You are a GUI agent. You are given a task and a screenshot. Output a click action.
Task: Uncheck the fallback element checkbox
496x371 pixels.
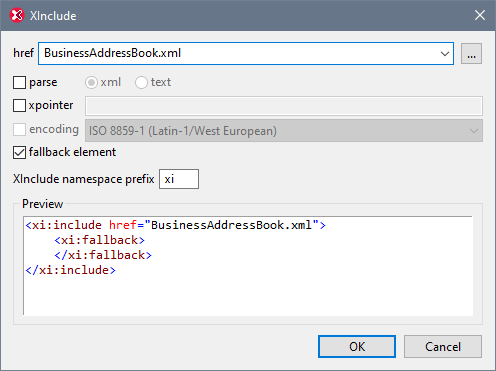19,153
